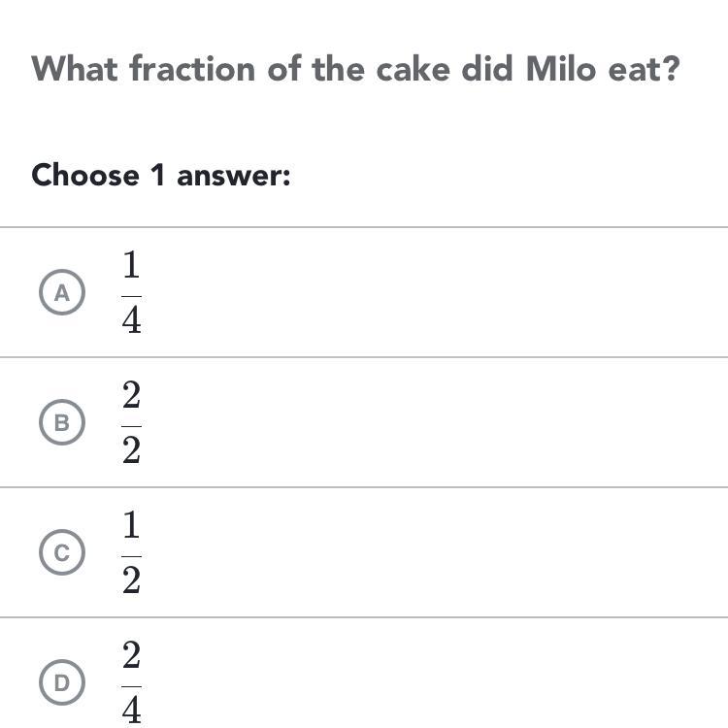The height and width of the screenshot is (728, 728).
Task: Click the word "Choose" in the answer prompt
Action: tap(85, 176)
